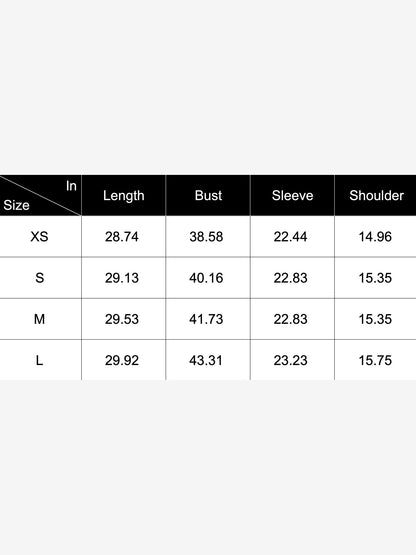This screenshot has height=555, width=416.
Task: Click the L bust value 43.31
Action: pos(206,360)
